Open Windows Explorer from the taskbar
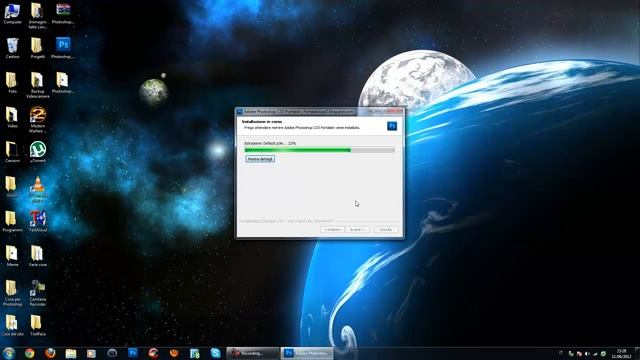Screen dimensions: 640x360 pyautogui.click(x=71, y=353)
